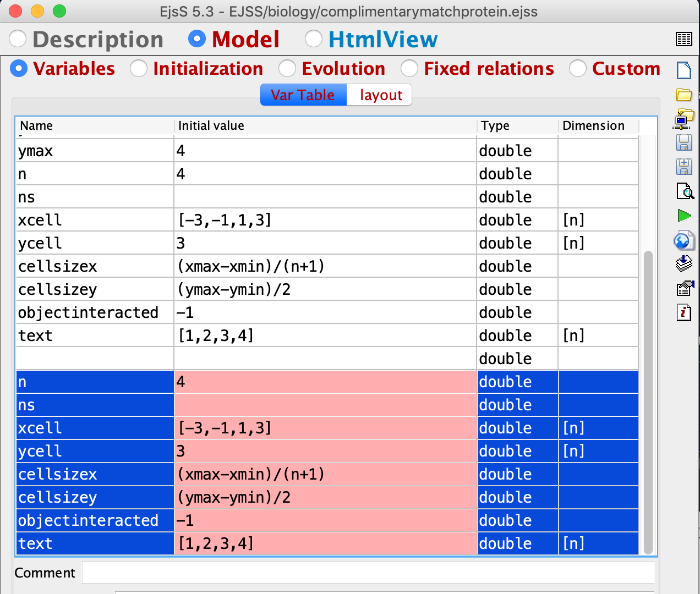This screenshot has height=594, width=700.
Task: Open a file using the folder icon
Action: [x=684, y=95]
